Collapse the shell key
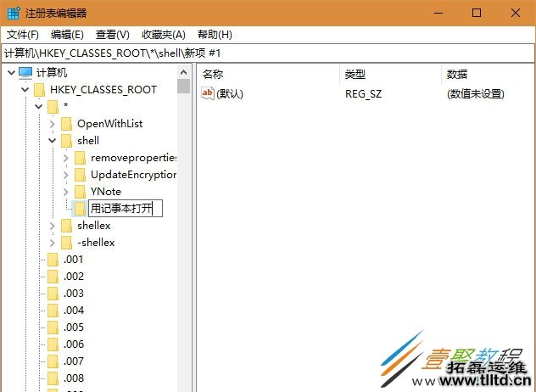536x392 pixels. (x=53, y=140)
